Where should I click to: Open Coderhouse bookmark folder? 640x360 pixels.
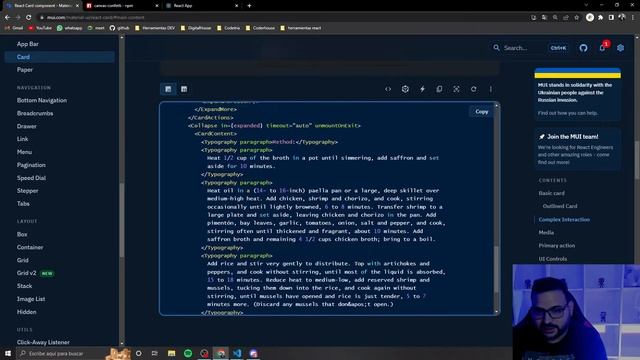pos(260,28)
